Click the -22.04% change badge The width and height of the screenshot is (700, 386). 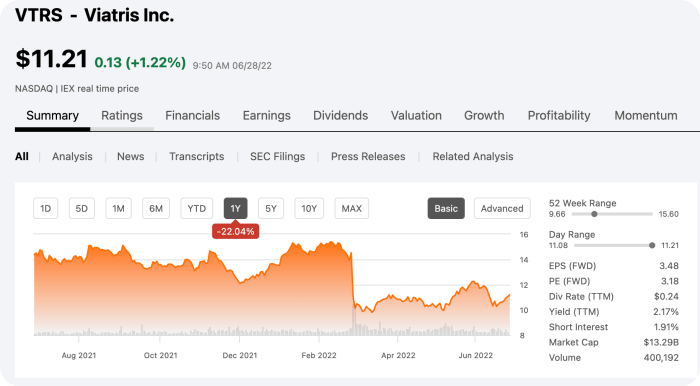click(235, 231)
